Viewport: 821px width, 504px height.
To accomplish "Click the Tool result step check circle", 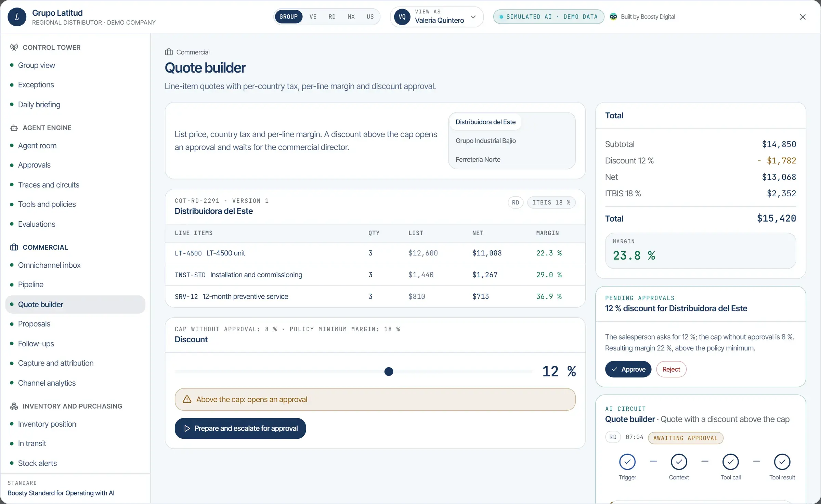I will tap(782, 462).
